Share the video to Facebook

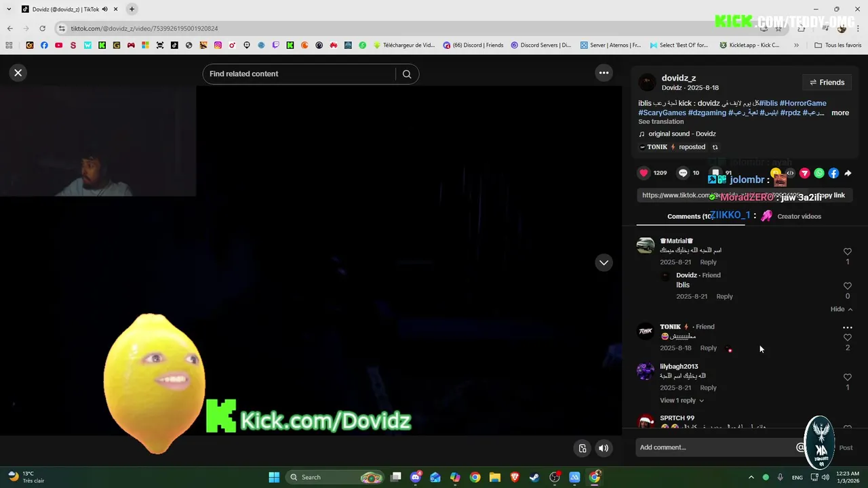point(833,173)
